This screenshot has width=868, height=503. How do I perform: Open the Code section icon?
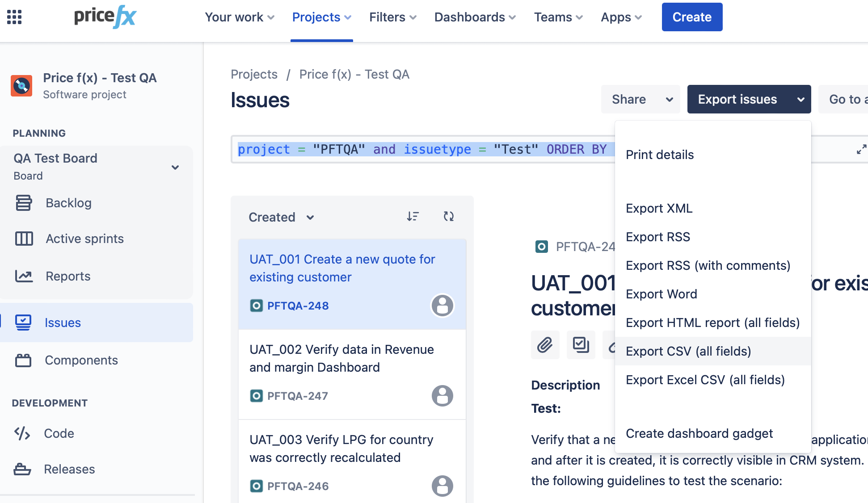coord(22,433)
